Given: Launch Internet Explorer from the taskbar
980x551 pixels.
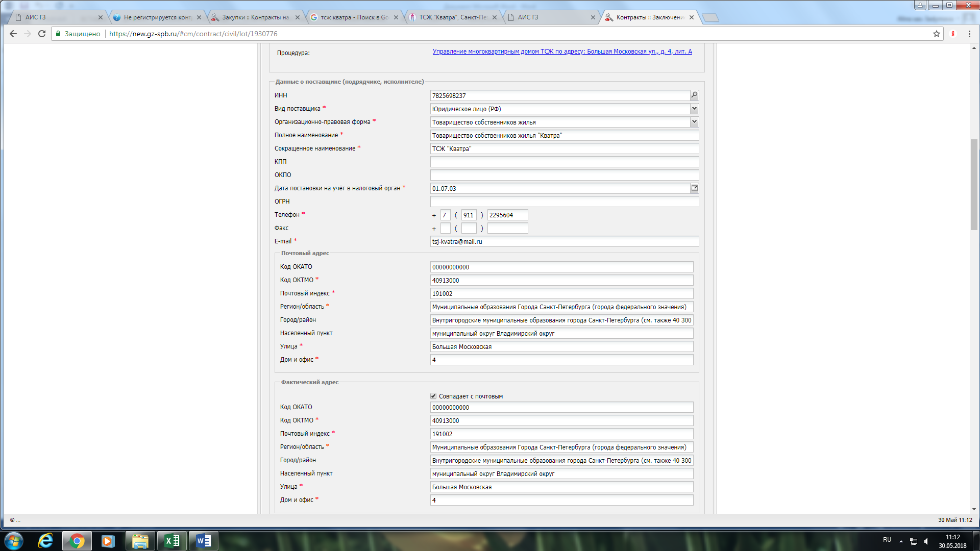Looking at the screenshot, I should pyautogui.click(x=45, y=540).
